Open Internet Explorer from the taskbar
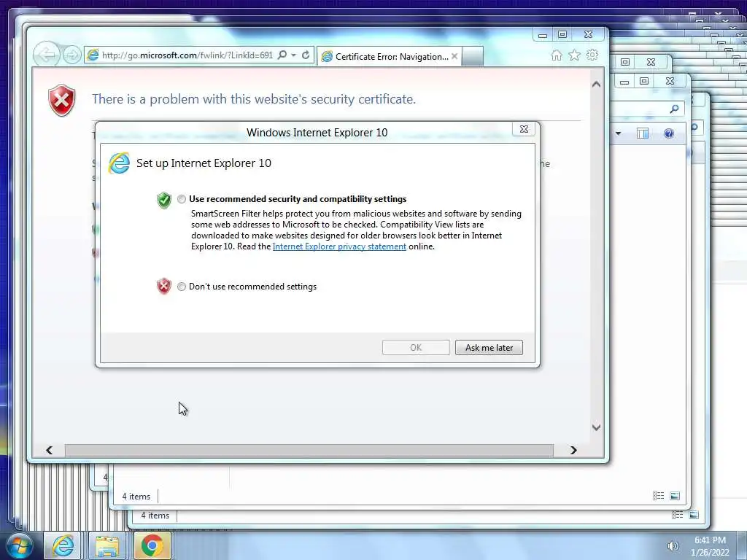747x560 pixels. click(63, 545)
